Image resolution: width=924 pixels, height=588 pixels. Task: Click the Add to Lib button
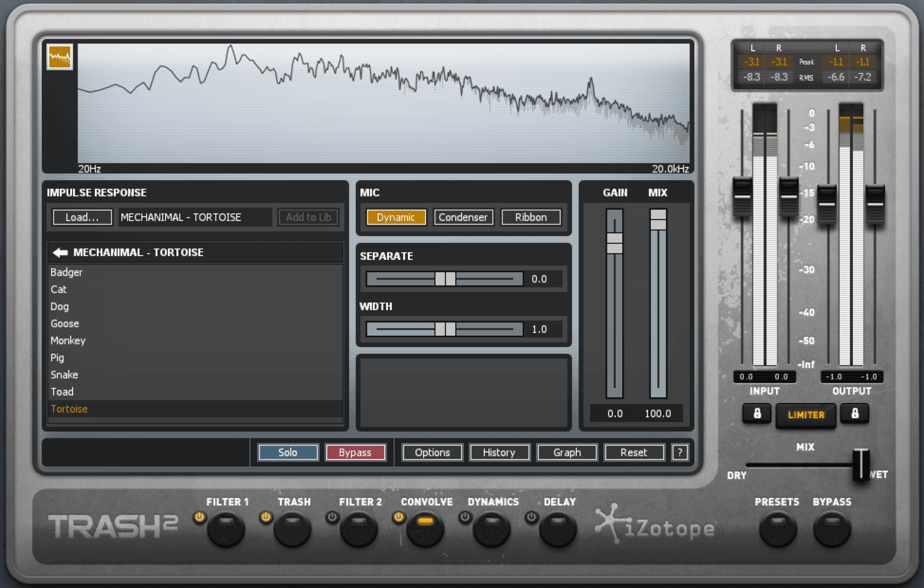pyautogui.click(x=308, y=217)
